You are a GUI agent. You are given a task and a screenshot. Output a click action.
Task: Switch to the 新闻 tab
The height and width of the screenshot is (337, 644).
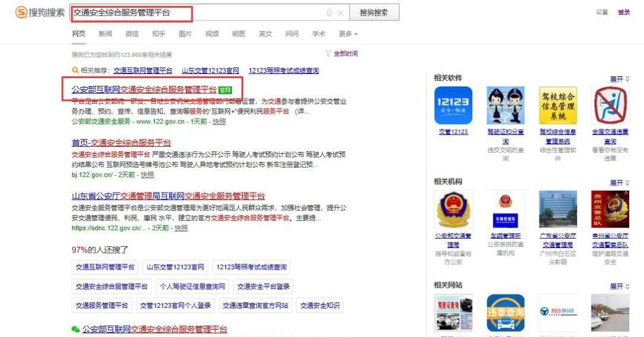click(105, 33)
